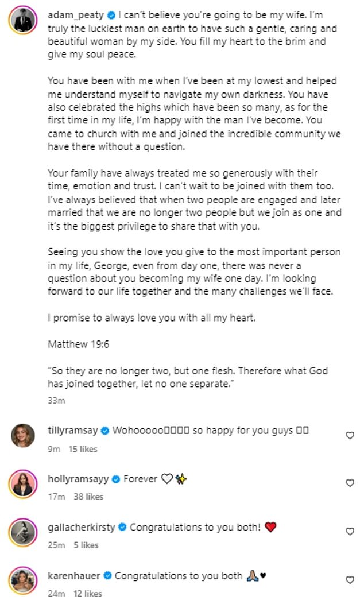
Task: Like hollyramsayy's Forever comment heart
Action: coord(350,483)
